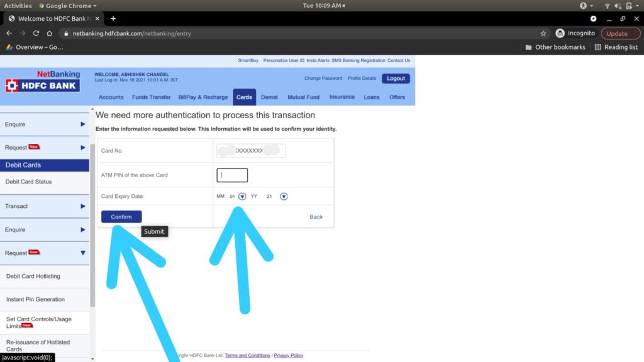Open the Loans tab

coord(372,97)
